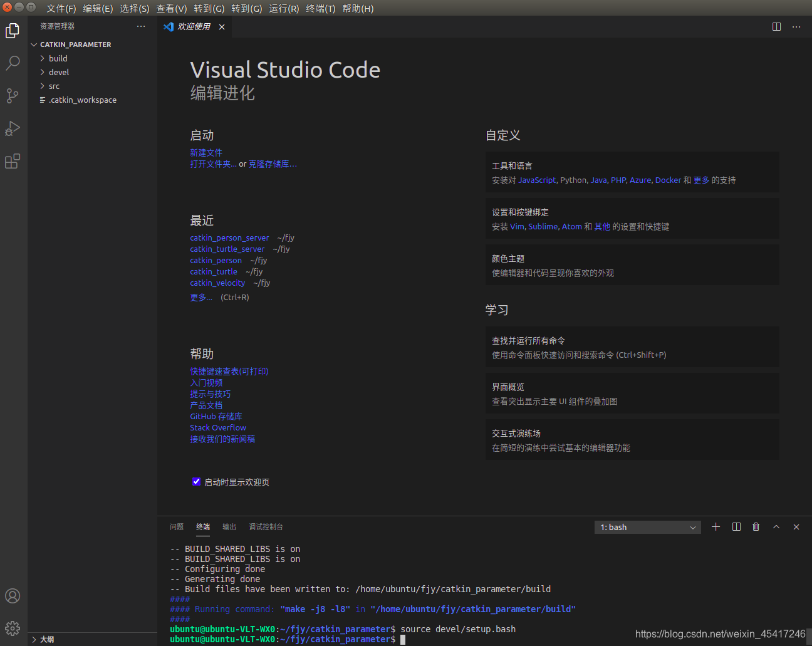Click the 接收我们的新闻稿 link
This screenshot has height=646, width=812.
pos(222,439)
